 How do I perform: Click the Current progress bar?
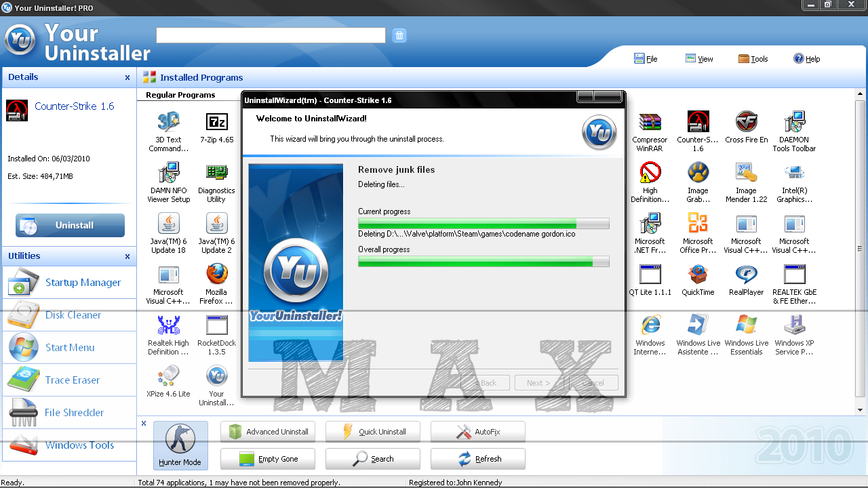pyautogui.click(x=484, y=224)
